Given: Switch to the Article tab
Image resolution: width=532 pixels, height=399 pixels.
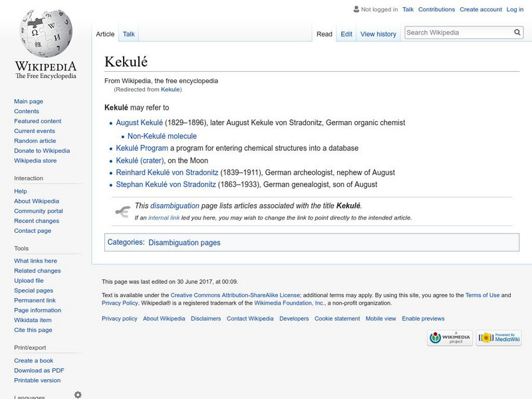Looking at the screenshot, I should coord(105,34).
